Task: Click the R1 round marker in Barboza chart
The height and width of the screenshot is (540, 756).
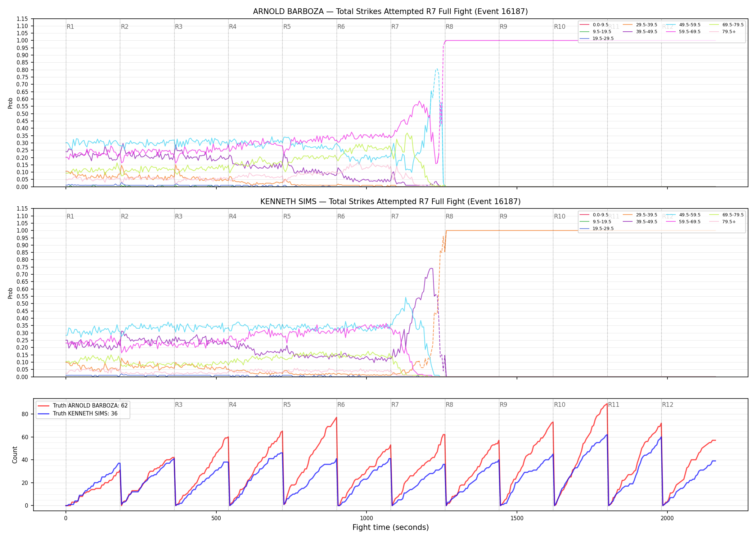Action: pyautogui.click(x=70, y=27)
